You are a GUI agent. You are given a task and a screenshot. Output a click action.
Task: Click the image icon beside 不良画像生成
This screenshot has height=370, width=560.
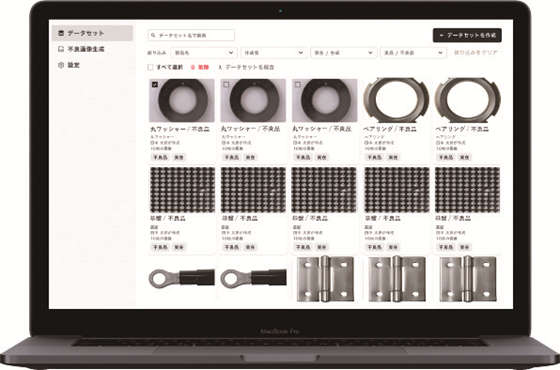tap(61, 49)
